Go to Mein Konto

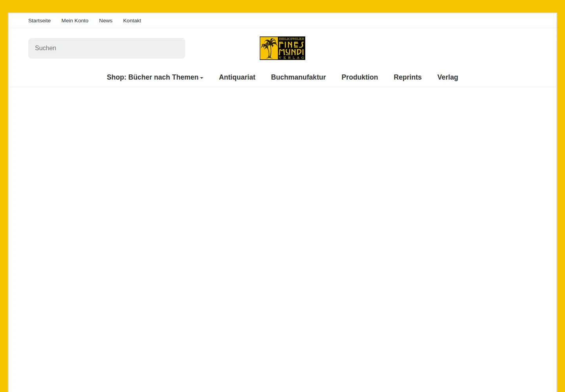pyautogui.click(x=75, y=21)
